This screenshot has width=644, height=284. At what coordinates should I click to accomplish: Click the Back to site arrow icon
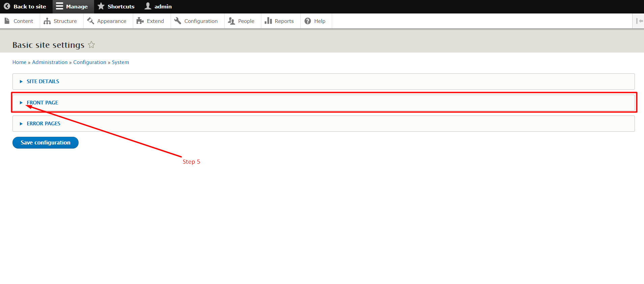[7, 6]
